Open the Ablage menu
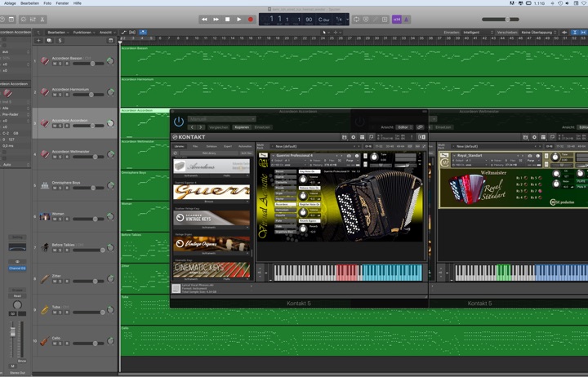This screenshot has height=377, width=588. coord(10,3)
